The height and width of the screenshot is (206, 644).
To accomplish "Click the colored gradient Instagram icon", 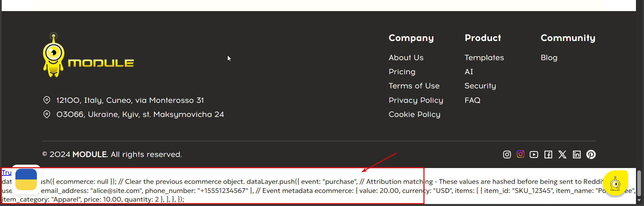I will [x=521, y=154].
